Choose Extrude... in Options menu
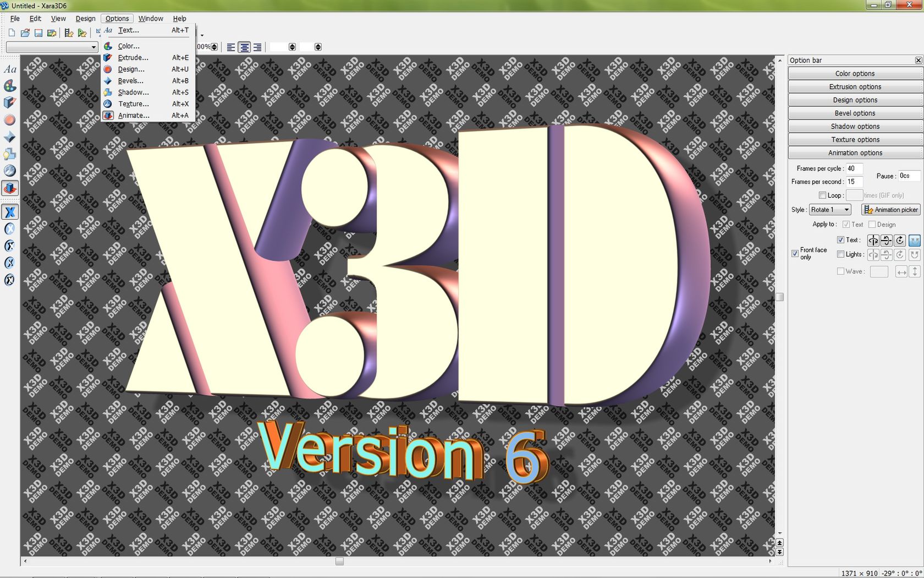The width and height of the screenshot is (924, 578). tap(147, 58)
